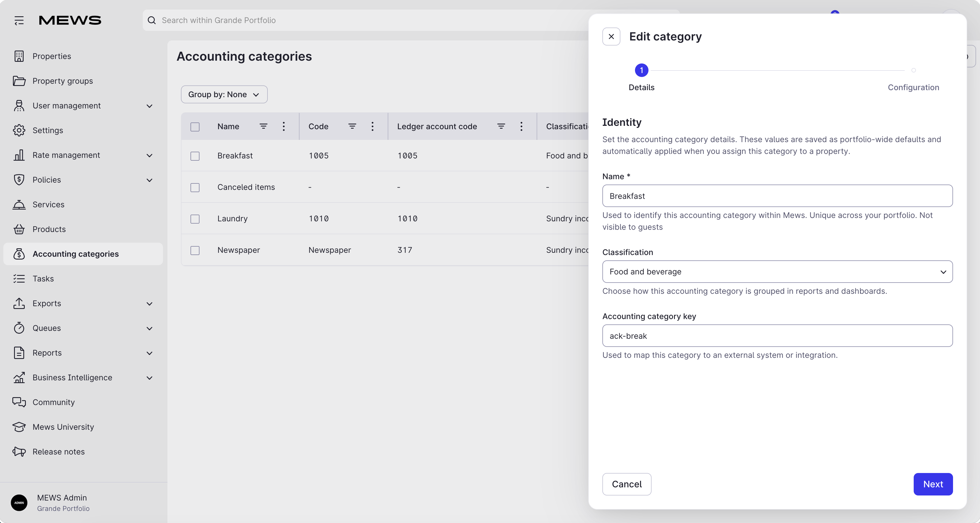The image size is (980, 523).
Task: Open Products in the sidebar
Action: 83,229
